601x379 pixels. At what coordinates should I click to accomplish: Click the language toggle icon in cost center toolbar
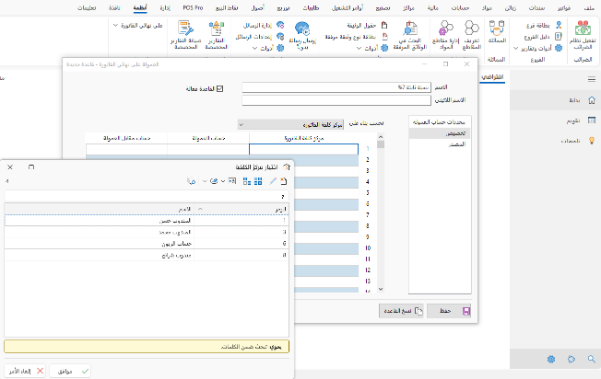(x=191, y=181)
